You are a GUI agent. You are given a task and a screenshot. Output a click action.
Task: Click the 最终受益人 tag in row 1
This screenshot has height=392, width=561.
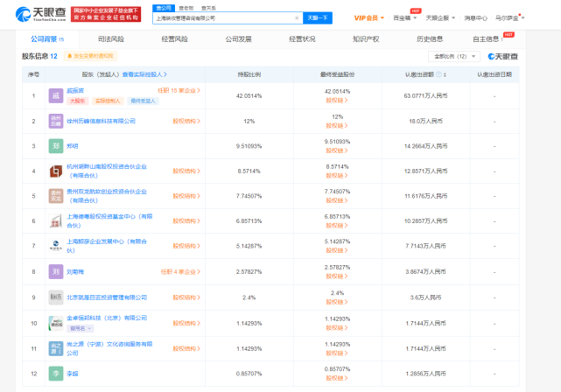(x=144, y=101)
